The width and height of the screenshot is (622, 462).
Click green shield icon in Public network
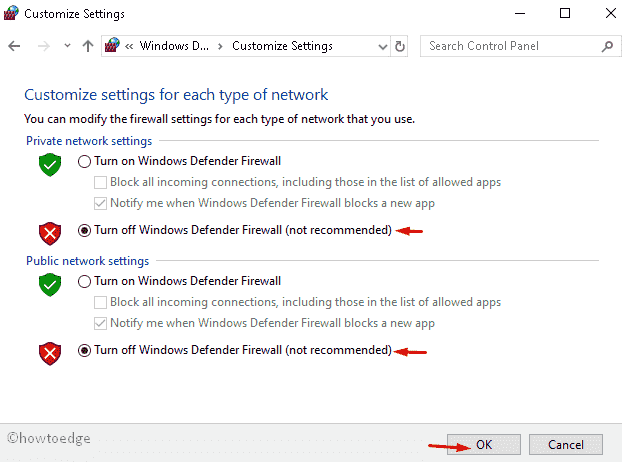point(50,284)
